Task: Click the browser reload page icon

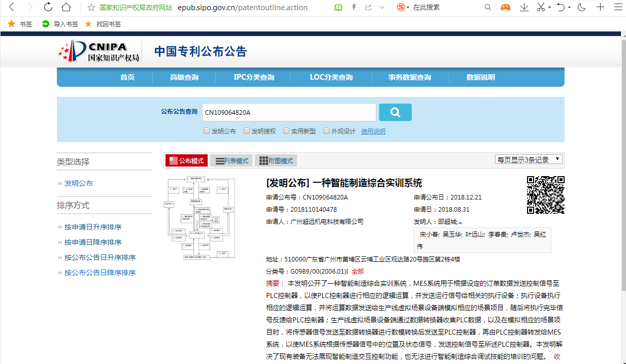Action: (48, 7)
